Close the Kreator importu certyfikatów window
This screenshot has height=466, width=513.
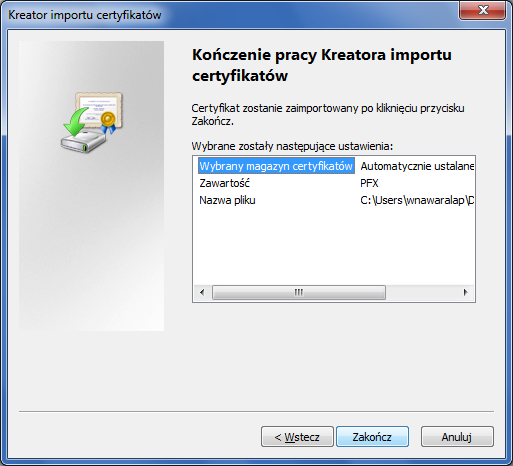coord(483,10)
